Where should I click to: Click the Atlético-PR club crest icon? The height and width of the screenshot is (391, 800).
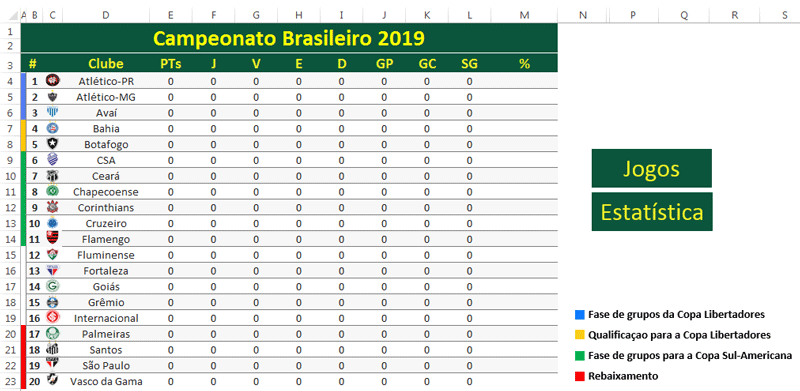click(52, 81)
